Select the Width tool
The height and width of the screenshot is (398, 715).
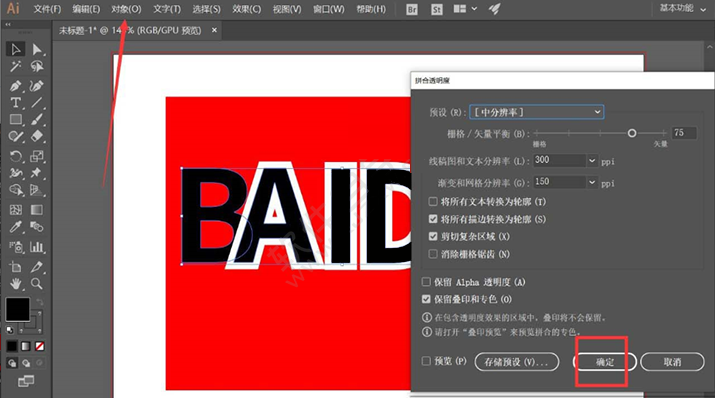coord(16,173)
